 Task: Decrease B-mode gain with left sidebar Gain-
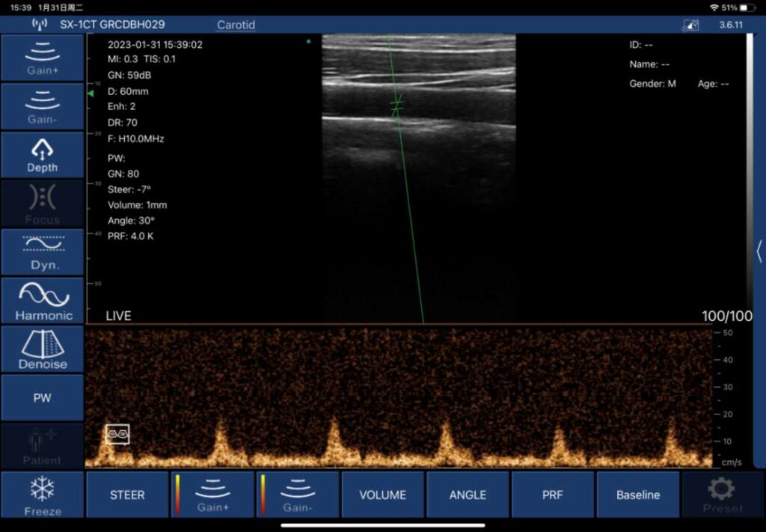42,106
